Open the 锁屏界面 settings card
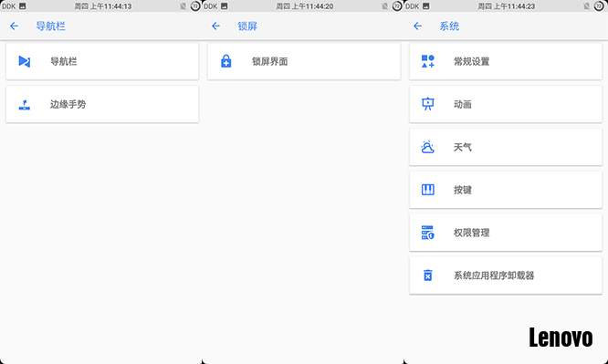The image size is (608, 364). click(x=304, y=61)
